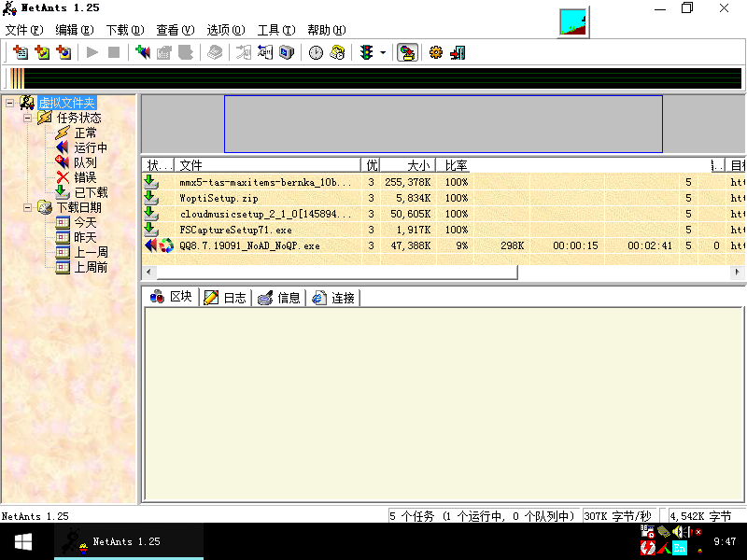This screenshot has width=747, height=560.
Task: Collapse the 下载日期 tree branch
Action: [x=28, y=207]
